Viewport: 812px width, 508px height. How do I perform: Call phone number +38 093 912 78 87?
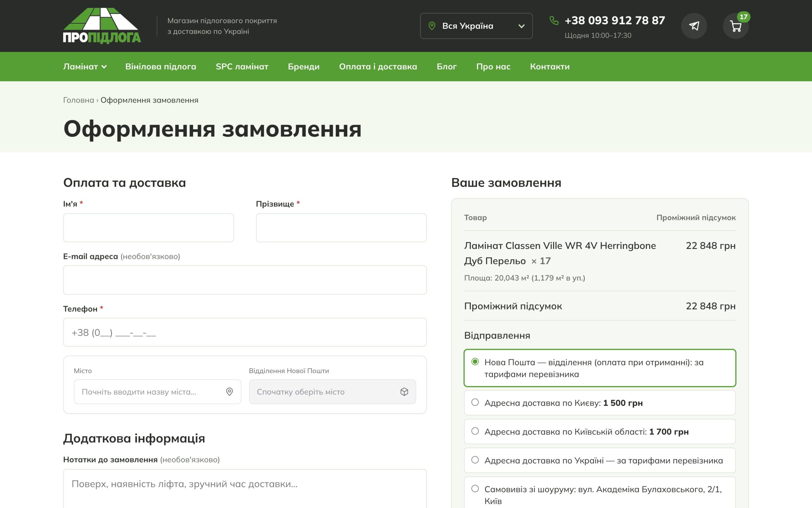[615, 21]
